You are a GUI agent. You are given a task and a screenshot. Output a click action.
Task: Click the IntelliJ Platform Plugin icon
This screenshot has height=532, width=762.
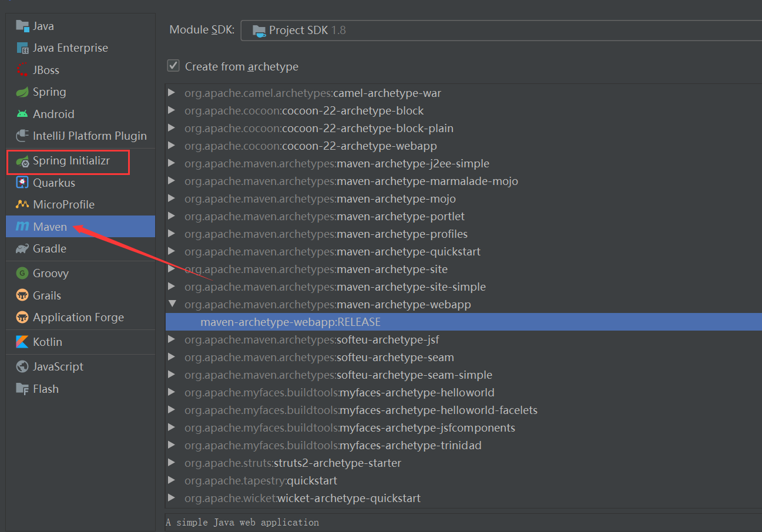click(x=22, y=136)
